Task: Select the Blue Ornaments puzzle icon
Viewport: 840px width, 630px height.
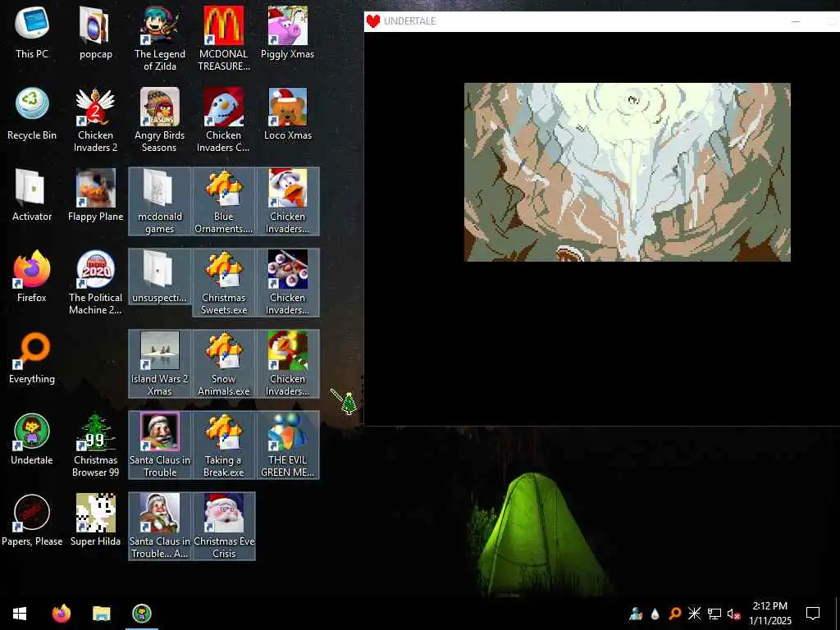Action: [x=223, y=202]
